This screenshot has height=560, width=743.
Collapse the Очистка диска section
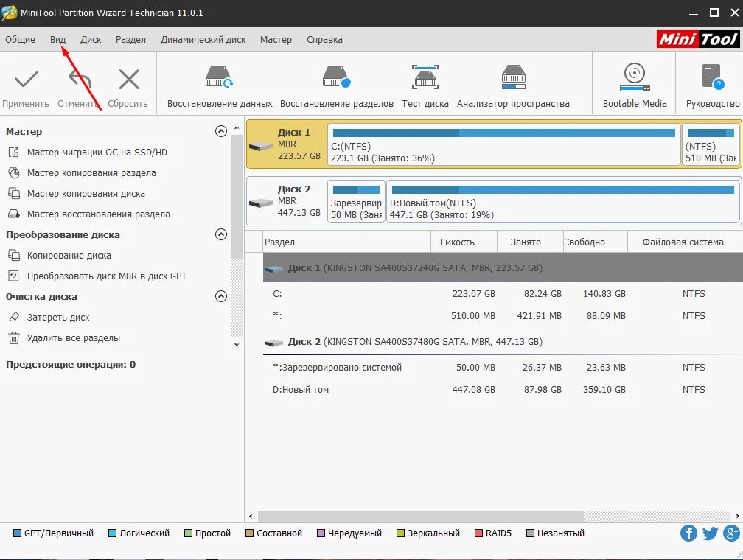click(221, 296)
